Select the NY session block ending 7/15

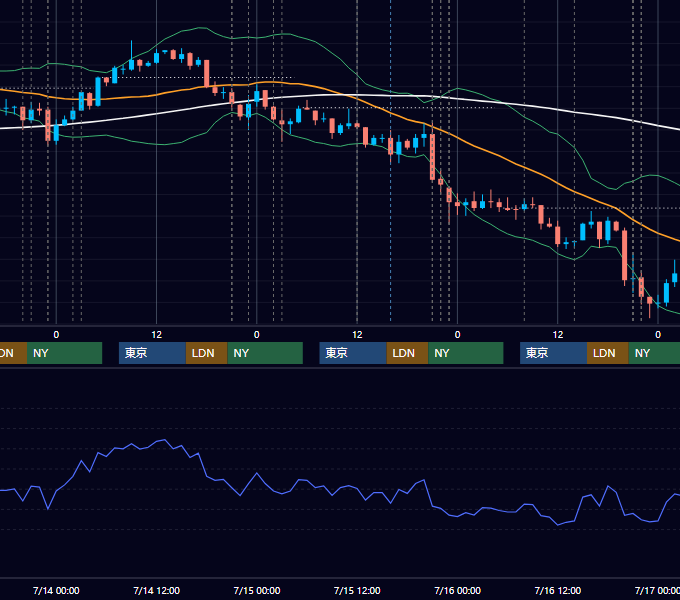[x=265, y=353]
